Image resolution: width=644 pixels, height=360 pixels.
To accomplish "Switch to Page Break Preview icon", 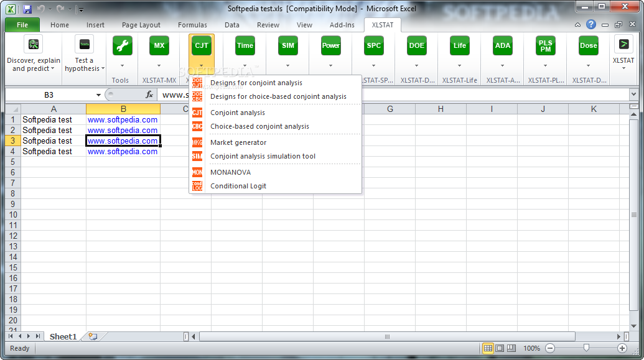I will point(511,348).
